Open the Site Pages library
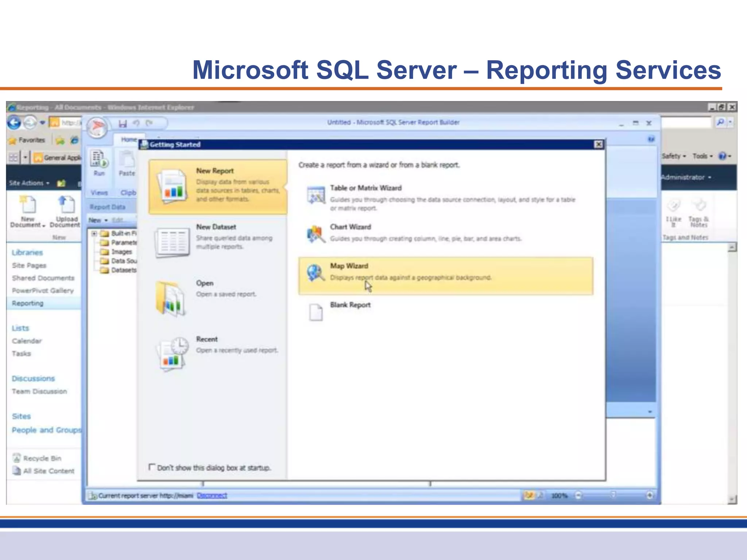 tap(29, 265)
